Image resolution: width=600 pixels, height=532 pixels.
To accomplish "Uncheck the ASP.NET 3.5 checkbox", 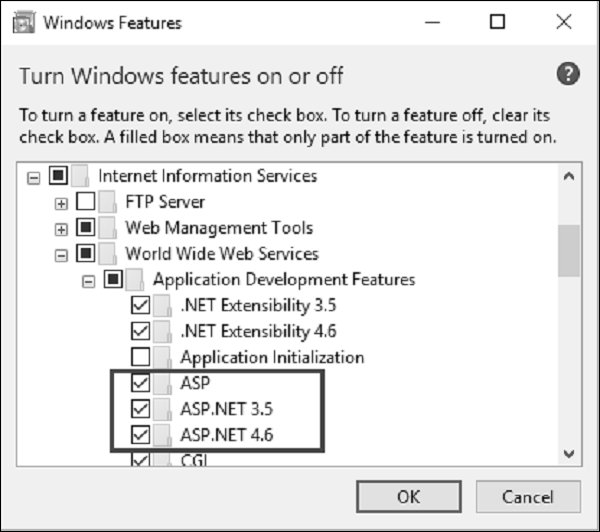I will pos(141,409).
